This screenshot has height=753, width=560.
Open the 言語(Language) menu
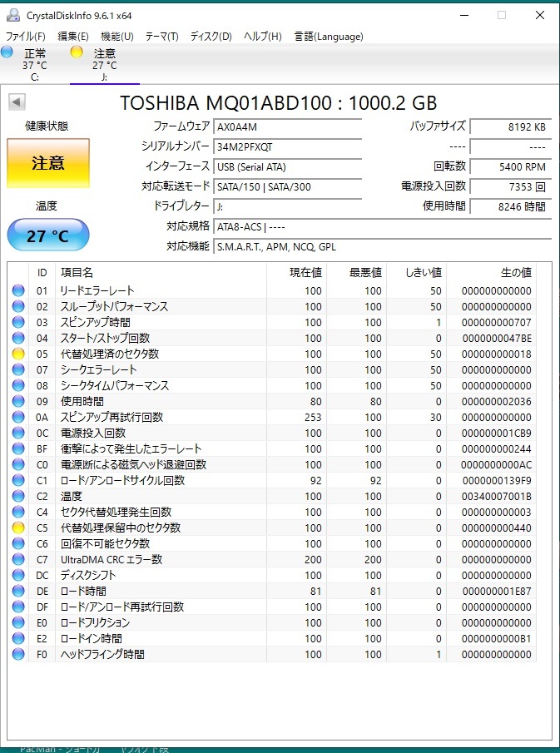[329, 37]
